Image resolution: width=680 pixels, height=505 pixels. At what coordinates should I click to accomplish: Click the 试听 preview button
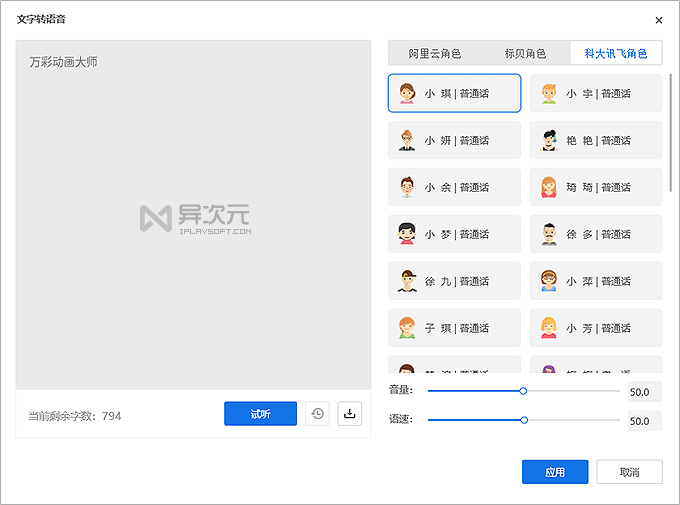(x=260, y=413)
